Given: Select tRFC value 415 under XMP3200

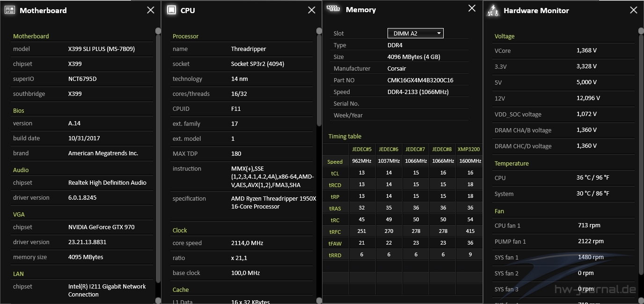Looking at the screenshot, I should click(470, 231).
